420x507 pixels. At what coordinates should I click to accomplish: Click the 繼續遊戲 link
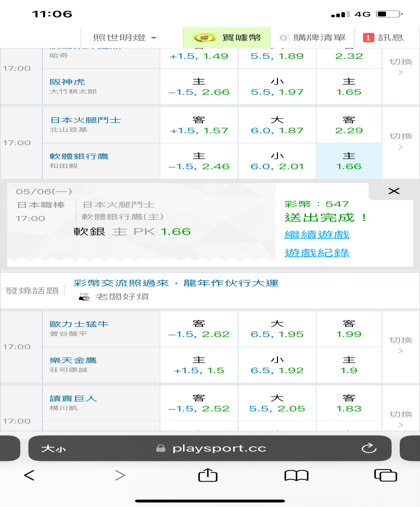[x=317, y=234]
